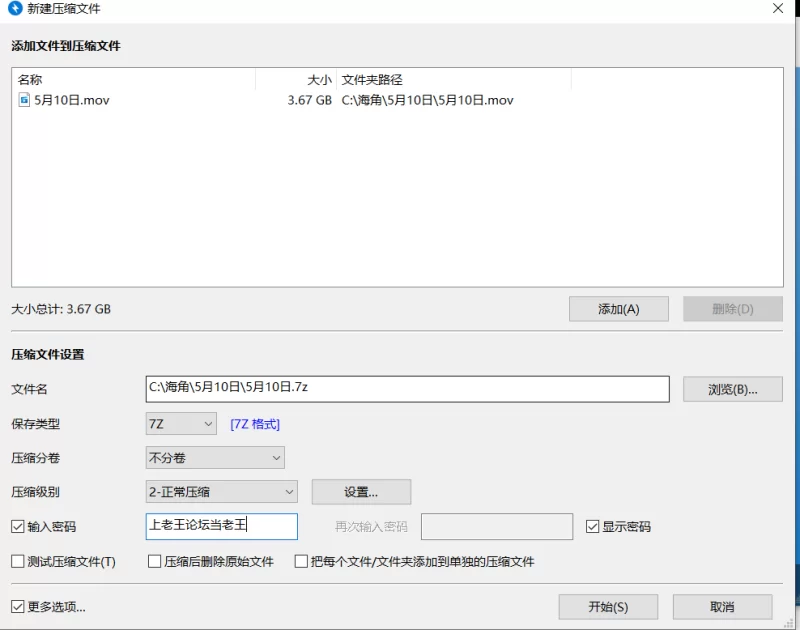Open compression 设置... button
The width and height of the screenshot is (800, 630).
pyautogui.click(x=361, y=492)
